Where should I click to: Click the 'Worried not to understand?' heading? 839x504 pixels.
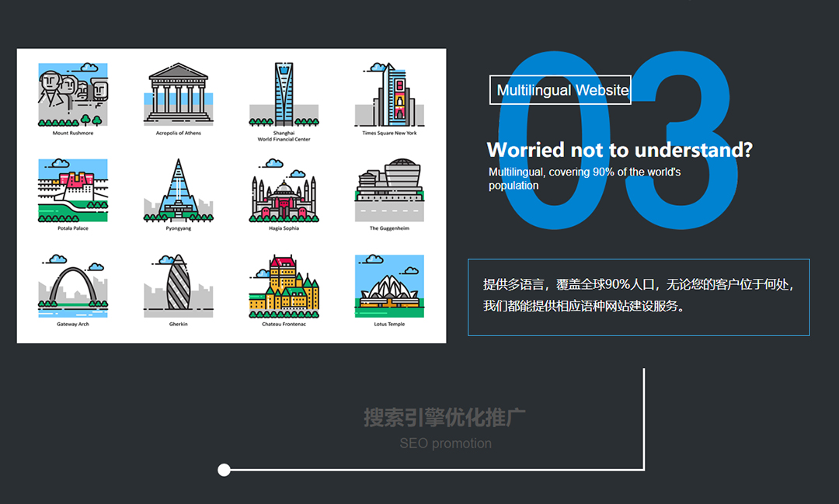pyautogui.click(x=620, y=150)
